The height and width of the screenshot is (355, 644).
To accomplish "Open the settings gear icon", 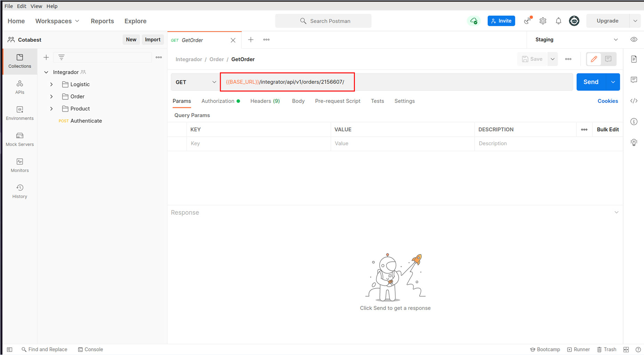I will point(543,21).
